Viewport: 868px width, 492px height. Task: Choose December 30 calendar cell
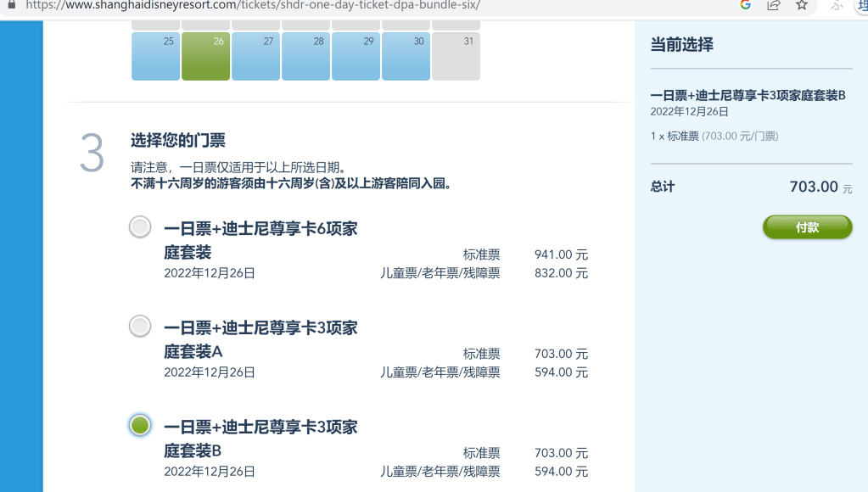[x=406, y=56]
